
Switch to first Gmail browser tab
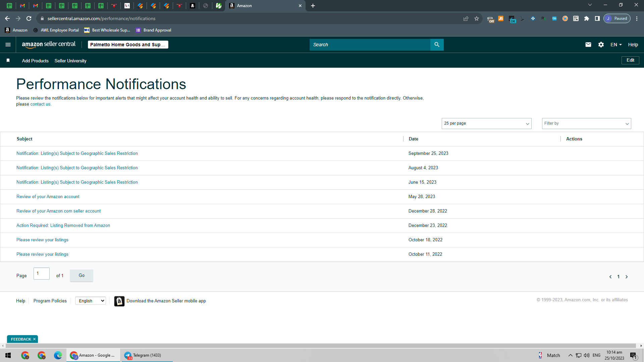(22, 6)
